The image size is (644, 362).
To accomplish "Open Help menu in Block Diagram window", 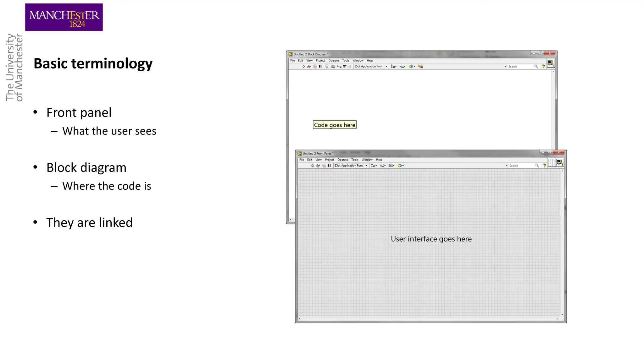I will coord(370,60).
